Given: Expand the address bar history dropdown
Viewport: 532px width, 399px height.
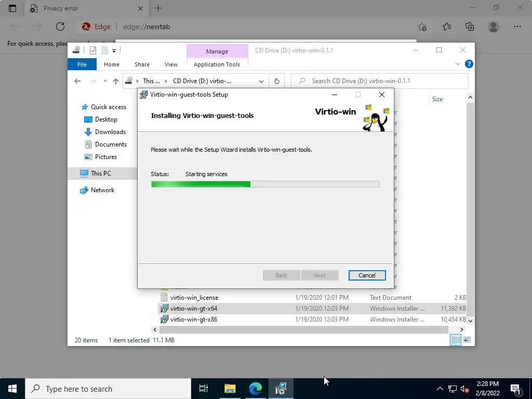Looking at the screenshot, I should click(261, 81).
